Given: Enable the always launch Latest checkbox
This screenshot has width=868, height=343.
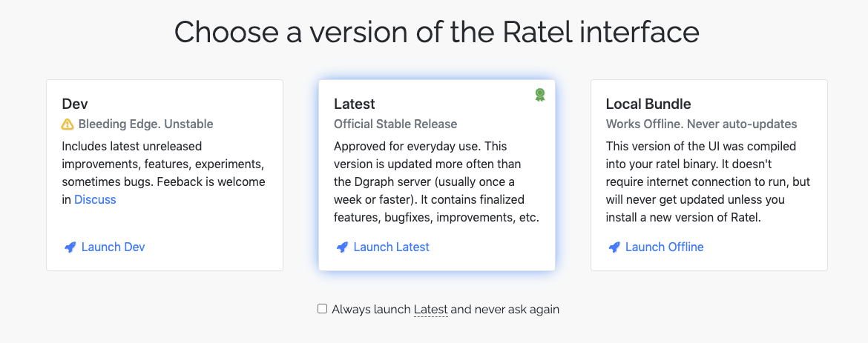Looking at the screenshot, I should coord(323,309).
